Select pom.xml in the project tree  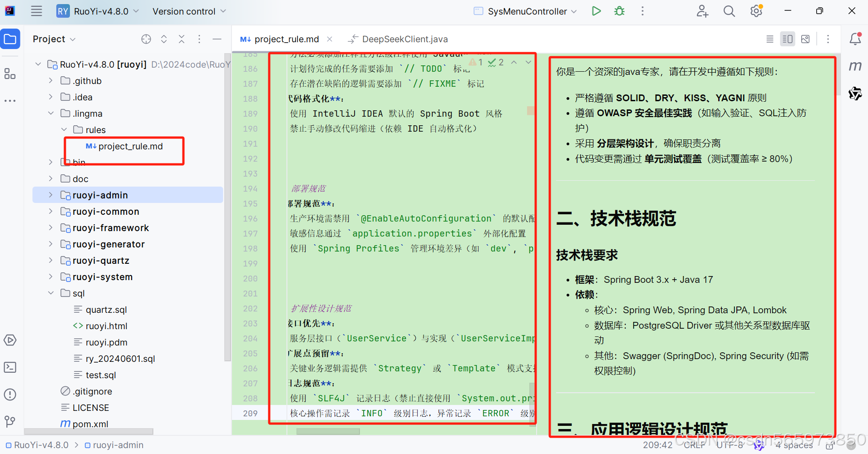coord(84,424)
